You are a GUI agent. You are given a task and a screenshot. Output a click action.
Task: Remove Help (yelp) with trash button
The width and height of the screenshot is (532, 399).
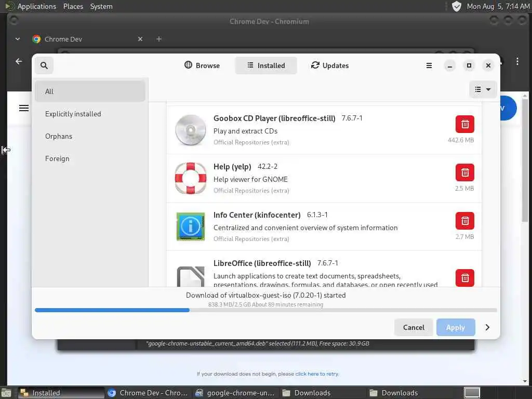tap(465, 172)
